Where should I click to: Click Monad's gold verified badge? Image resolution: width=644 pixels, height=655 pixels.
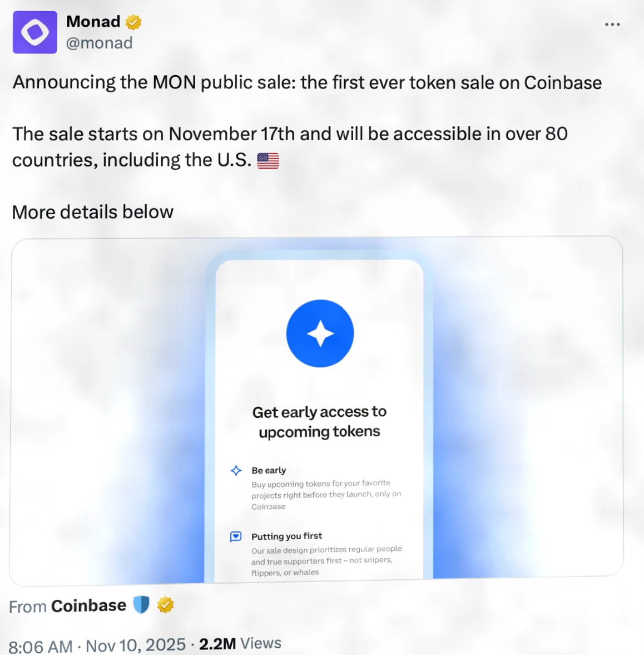pyautogui.click(x=133, y=22)
